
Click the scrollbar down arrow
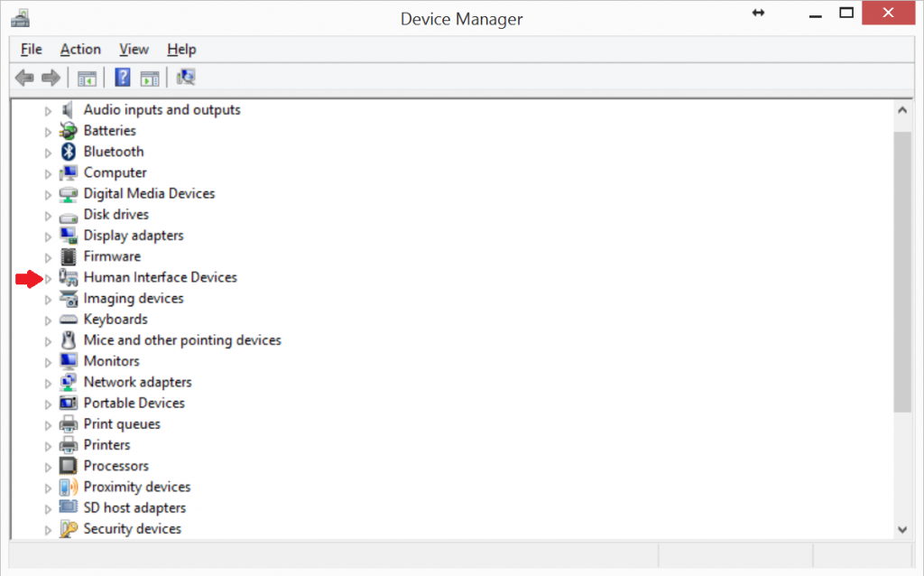tap(902, 530)
